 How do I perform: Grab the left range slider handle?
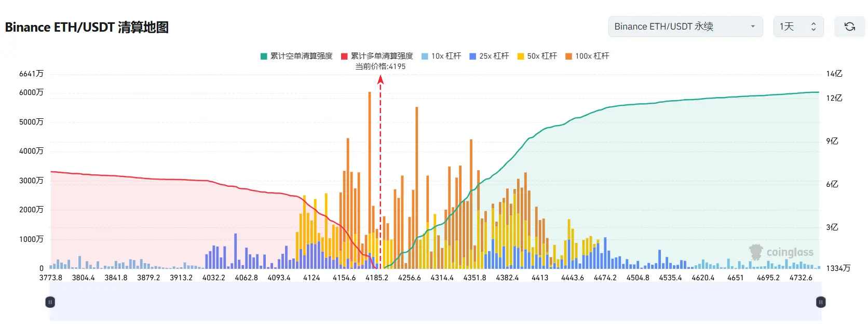point(50,302)
